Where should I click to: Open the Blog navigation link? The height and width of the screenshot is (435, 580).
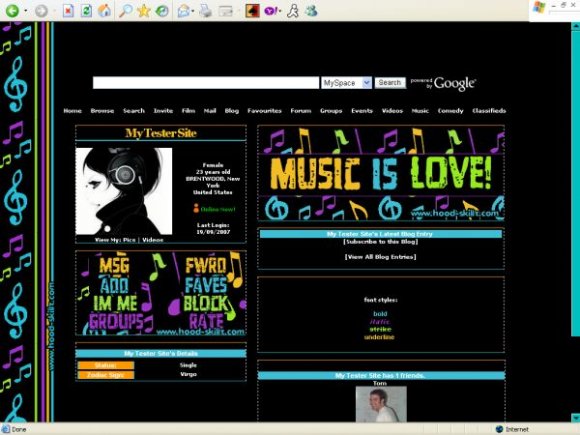click(232, 111)
